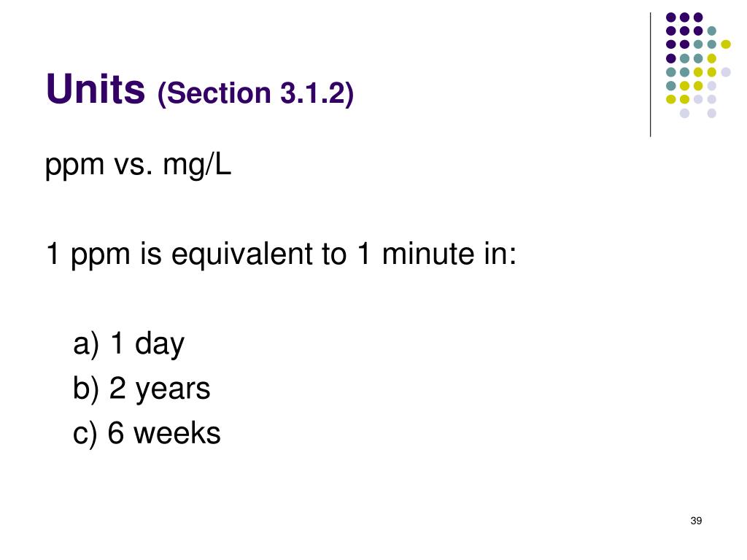Click the bottom-left lavender dot in the grid

point(684,113)
